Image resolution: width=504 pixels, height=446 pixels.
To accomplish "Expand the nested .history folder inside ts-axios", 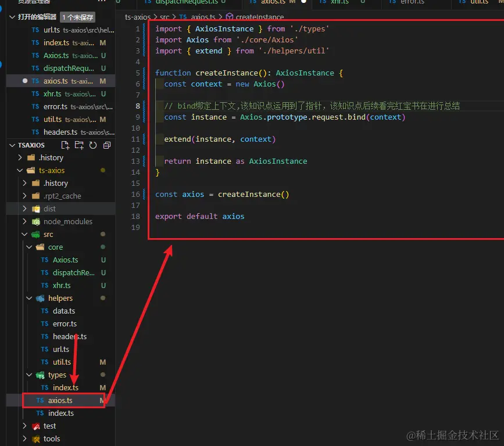I will pyautogui.click(x=25, y=183).
